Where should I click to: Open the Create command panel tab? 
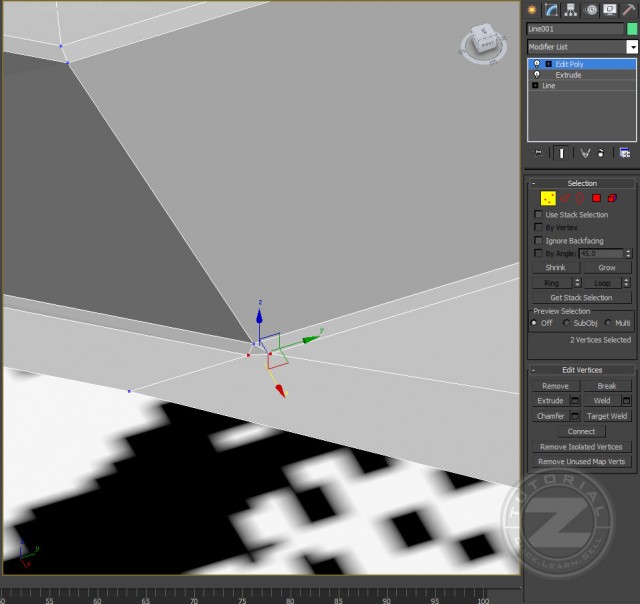tap(532, 9)
